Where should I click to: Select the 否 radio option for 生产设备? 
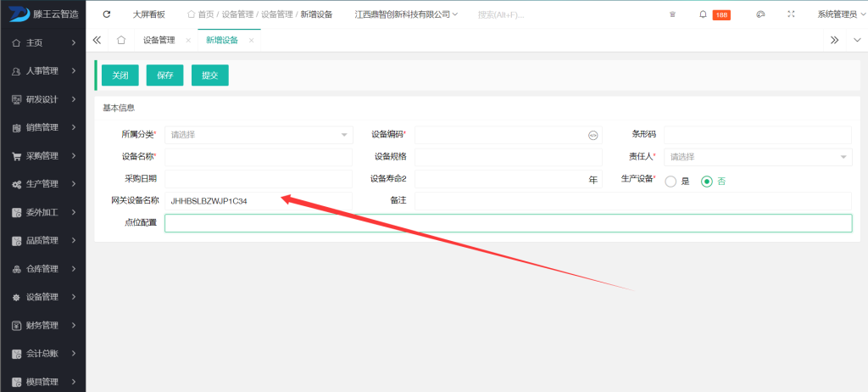click(x=706, y=181)
